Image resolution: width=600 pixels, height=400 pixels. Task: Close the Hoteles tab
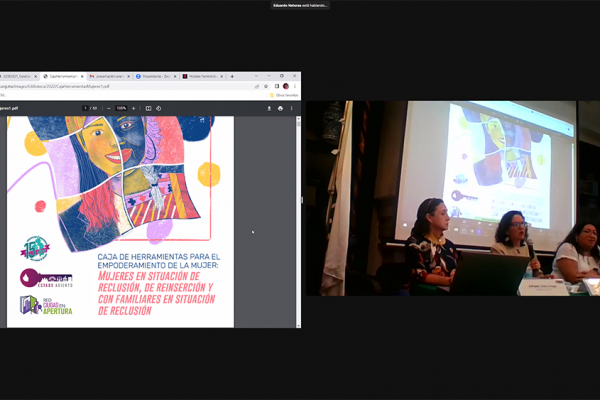(x=222, y=77)
